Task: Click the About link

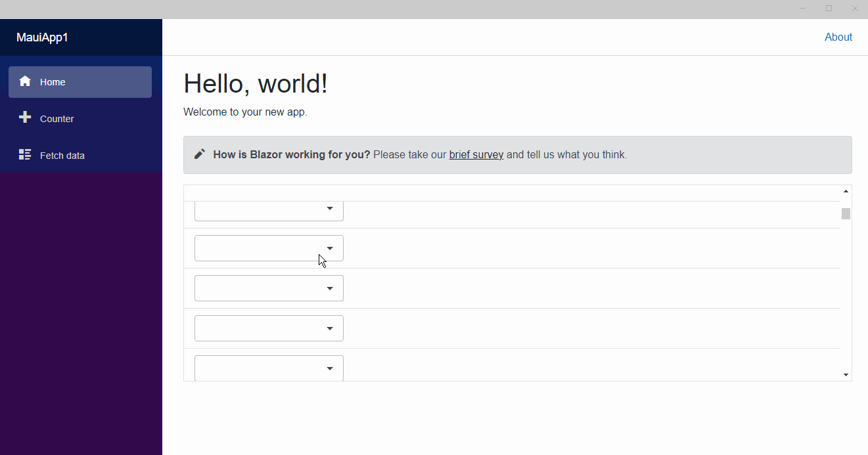Action: [838, 37]
